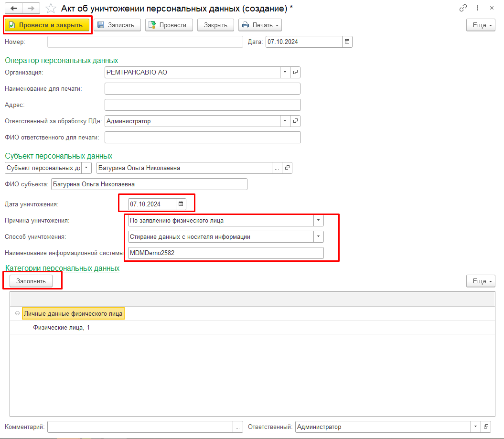Add document to favorites with star icon
Screen dimensions: 504x439
point(51,9)
